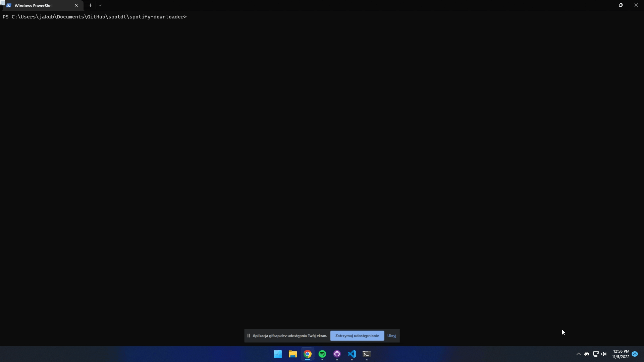Viewport: 644px width, 362px height.
Task: Switch to Visual Studio Code in the taskbar
Action: pos(352,354)
